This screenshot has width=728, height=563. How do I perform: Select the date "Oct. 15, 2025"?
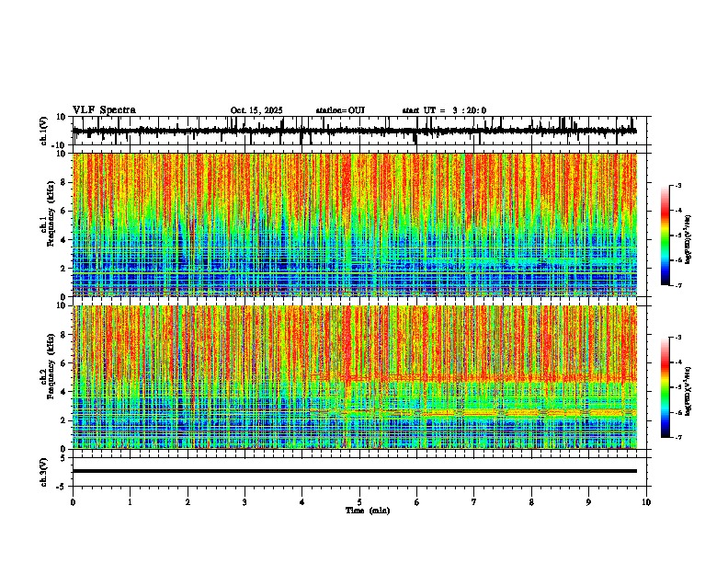[256, 110]
